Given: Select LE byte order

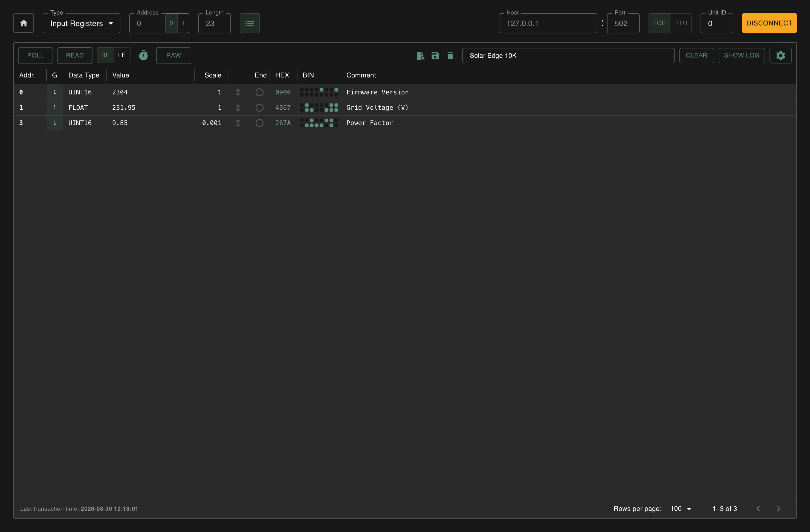Looking at the screenshot, I should [x=122, y=55].
